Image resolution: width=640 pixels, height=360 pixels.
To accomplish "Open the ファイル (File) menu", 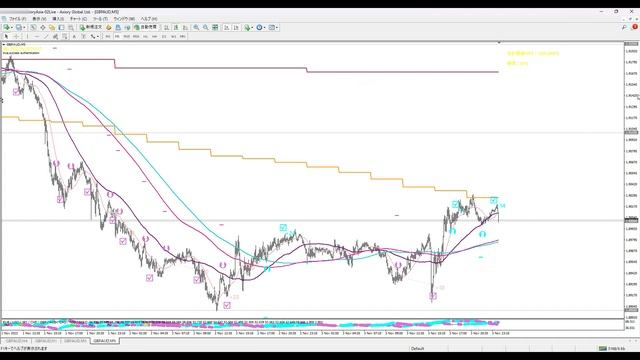I will (x=17, y=19).
